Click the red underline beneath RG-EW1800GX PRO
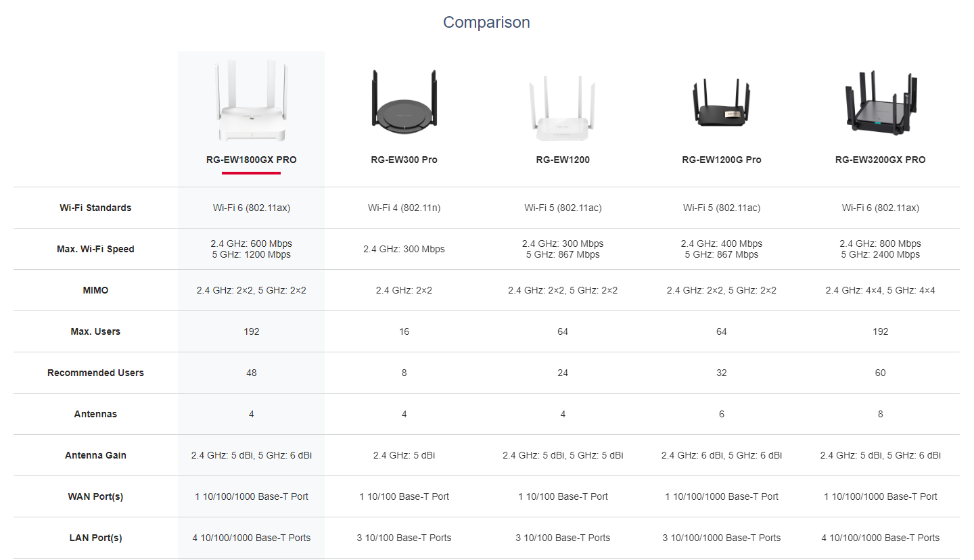 tap(251, 173)
